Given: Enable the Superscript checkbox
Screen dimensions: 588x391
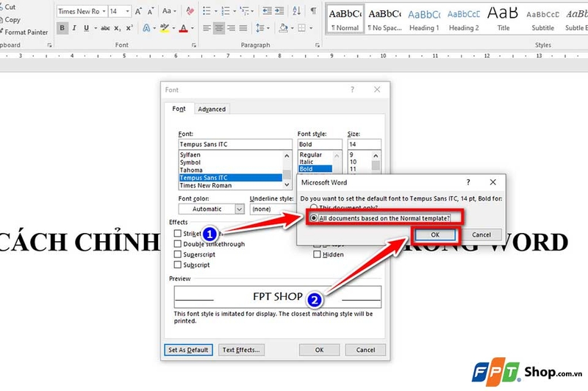Looking at the screenshot, I should pyautogui.click(x=178, y=254).
